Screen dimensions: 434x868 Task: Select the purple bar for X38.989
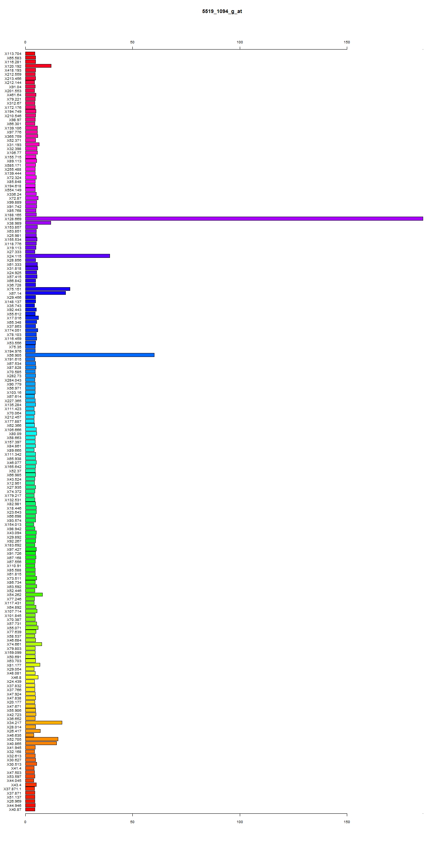tap(38, 223)
